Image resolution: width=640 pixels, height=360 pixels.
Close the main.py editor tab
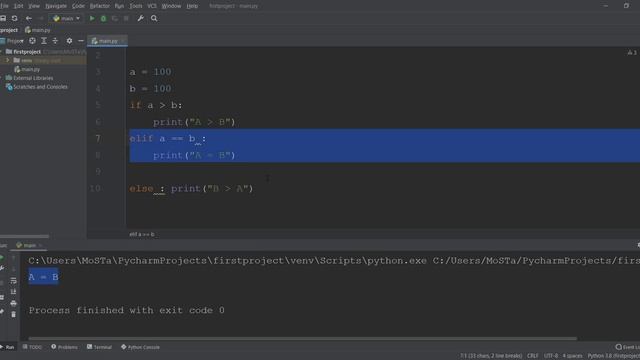122,41
